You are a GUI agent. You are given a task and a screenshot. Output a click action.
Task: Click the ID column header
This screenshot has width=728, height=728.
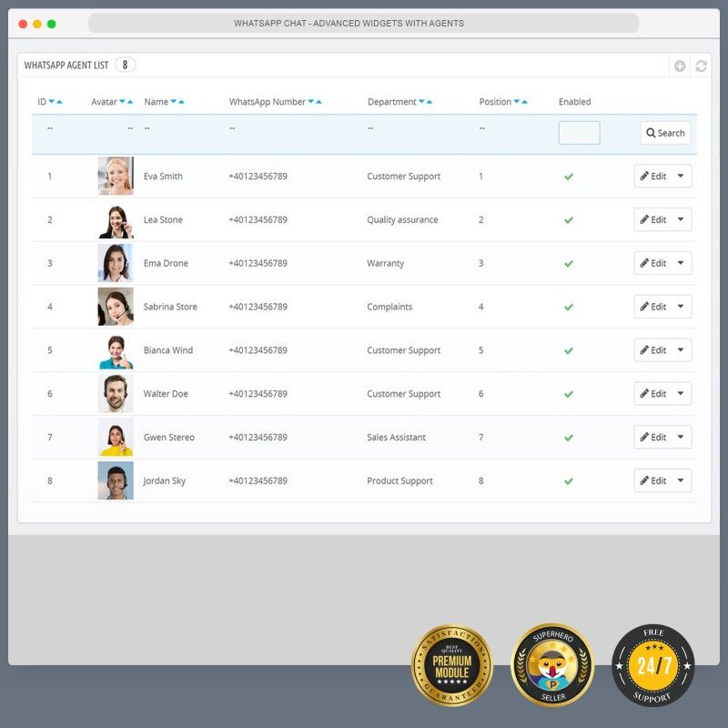point(42,102)
